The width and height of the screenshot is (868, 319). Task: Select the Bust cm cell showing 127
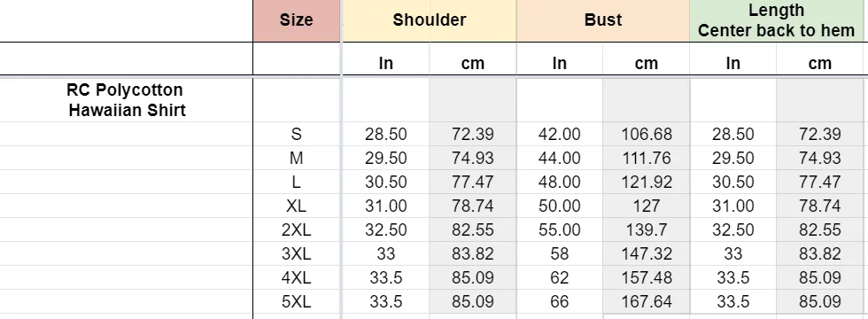(x=646, y=206)
